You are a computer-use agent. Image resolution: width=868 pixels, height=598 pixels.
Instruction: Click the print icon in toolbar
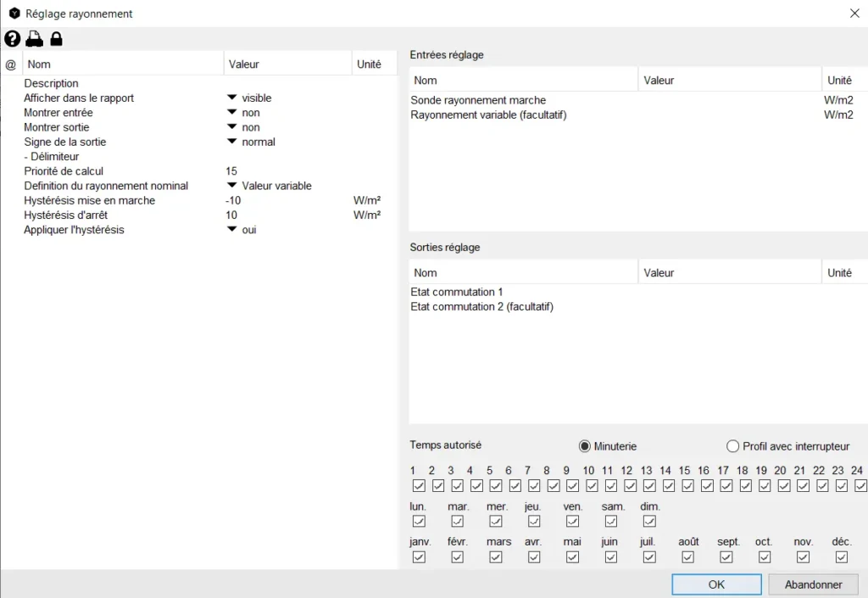[34, 39]
